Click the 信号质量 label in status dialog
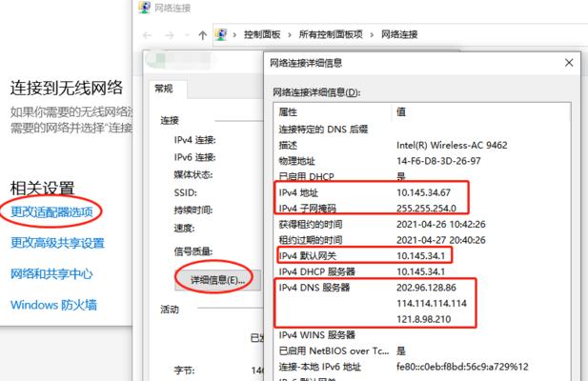588x381 pixels. [x=193, y=251]
